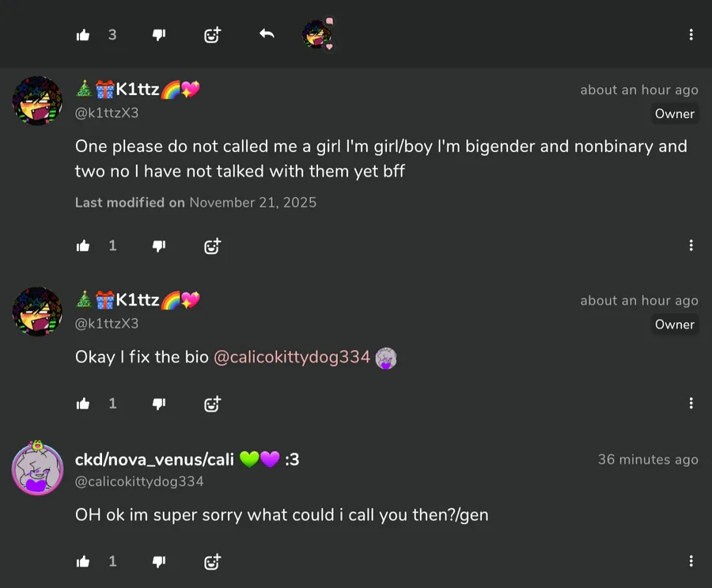The height and width of the screenshot is (588, 712).
Task: Open options menu for the 'super sorry' comment
Action: coord(691,562)
